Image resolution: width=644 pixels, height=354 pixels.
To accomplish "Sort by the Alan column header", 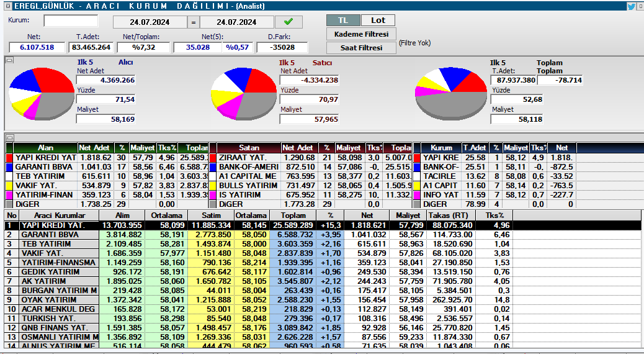I will (45, 148).
